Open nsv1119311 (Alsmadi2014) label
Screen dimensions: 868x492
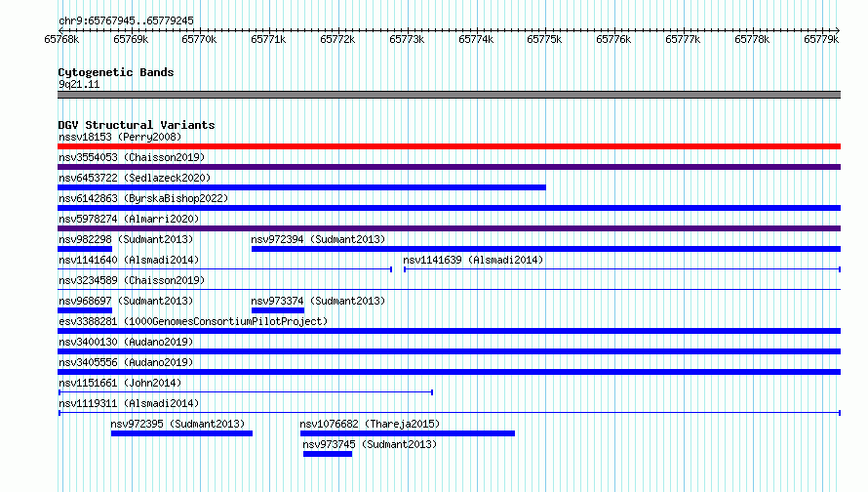129,403
